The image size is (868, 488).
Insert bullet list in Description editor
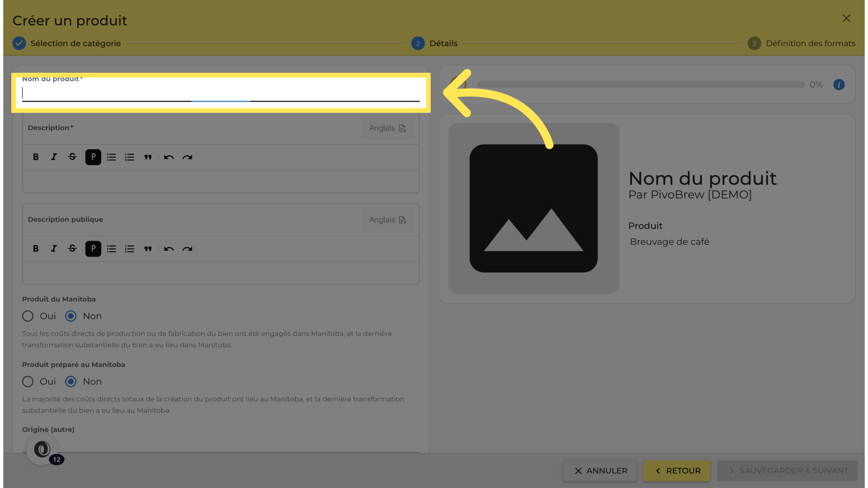[x=111, y=157]
